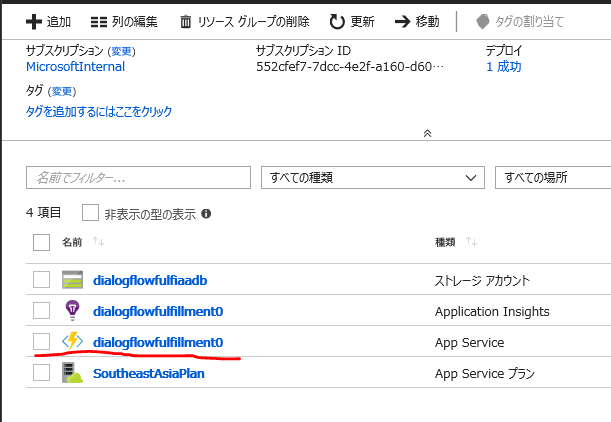Click the 名前 column header
611x422 pixels.
click(x=72, y=242)
